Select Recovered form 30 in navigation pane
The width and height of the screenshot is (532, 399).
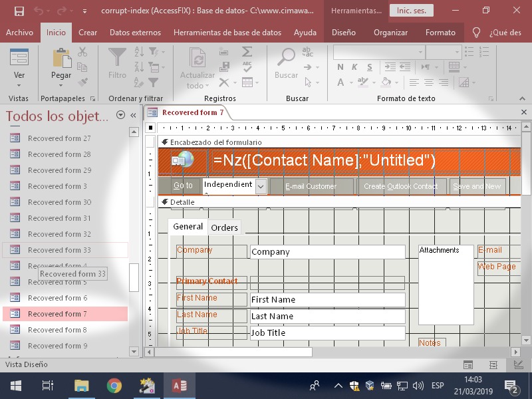[x=60, y=202]
